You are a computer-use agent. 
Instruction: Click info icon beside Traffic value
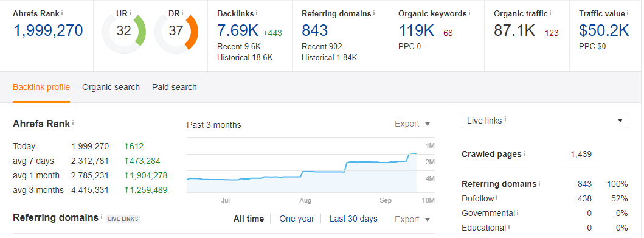pos(628,12)
